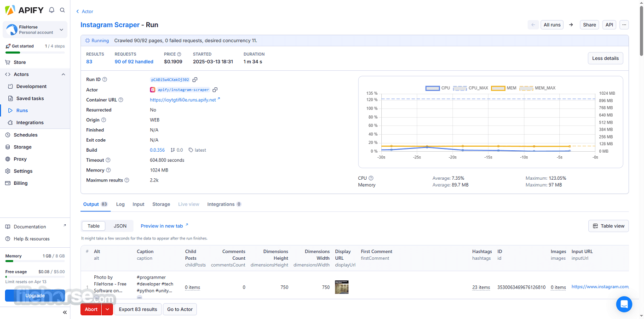Go to next run arrow
This screenshot has height=319, width=644.
click(571, 25)
